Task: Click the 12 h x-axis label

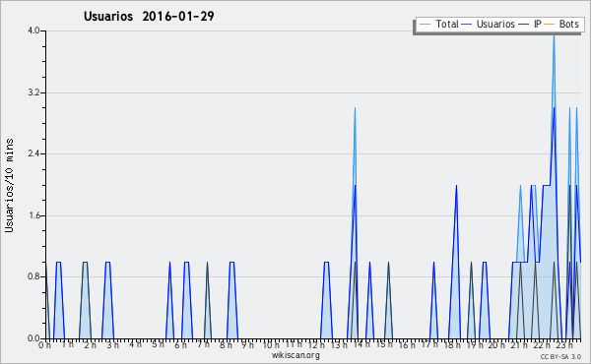Action: 316,344
